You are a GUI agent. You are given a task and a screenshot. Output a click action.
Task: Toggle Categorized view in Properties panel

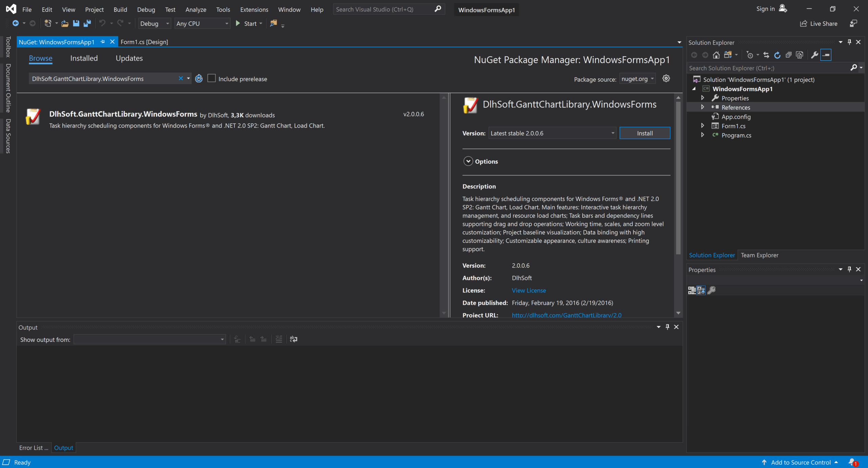pyautogui.click(x=692, y=290)
